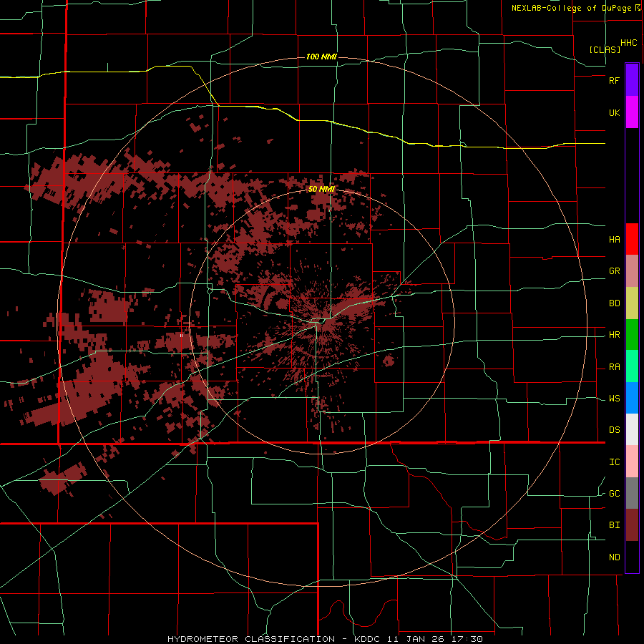Click the [CLAS] units label
Screen dimensions: 644x644
click(605, 49)
